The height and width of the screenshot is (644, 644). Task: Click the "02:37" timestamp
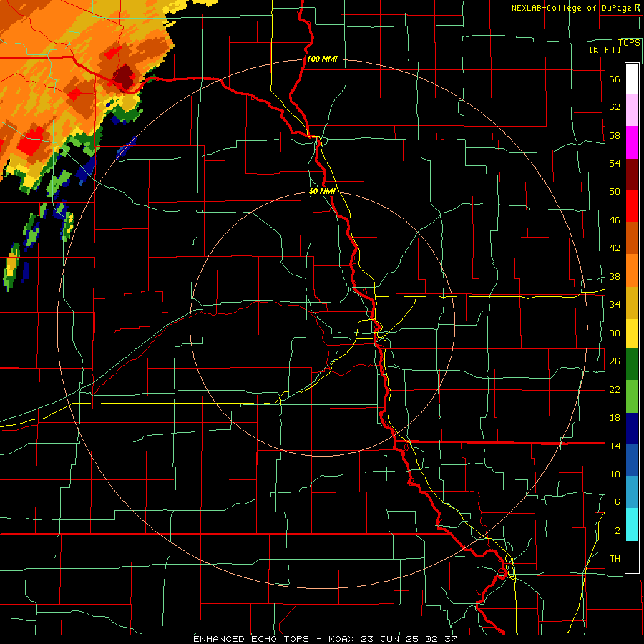pyautogui.click(x=441, y=639)
